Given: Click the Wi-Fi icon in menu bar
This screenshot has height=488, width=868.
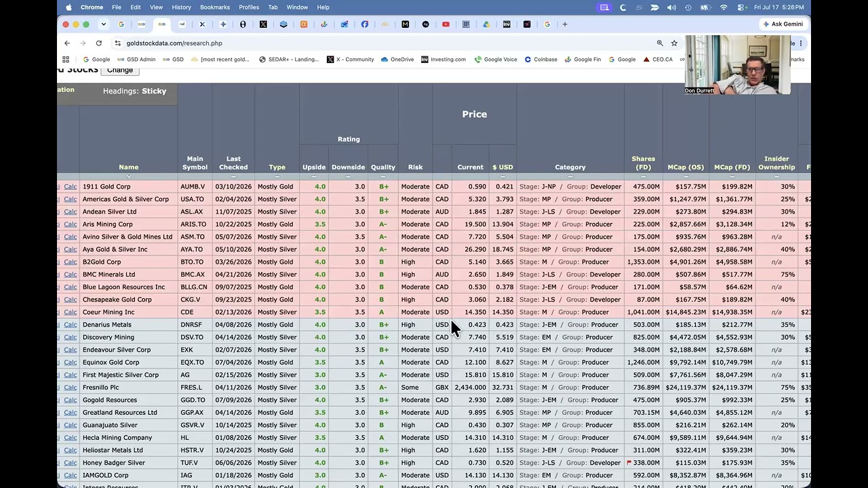Looking at the screenshot, I should [724, 7].
